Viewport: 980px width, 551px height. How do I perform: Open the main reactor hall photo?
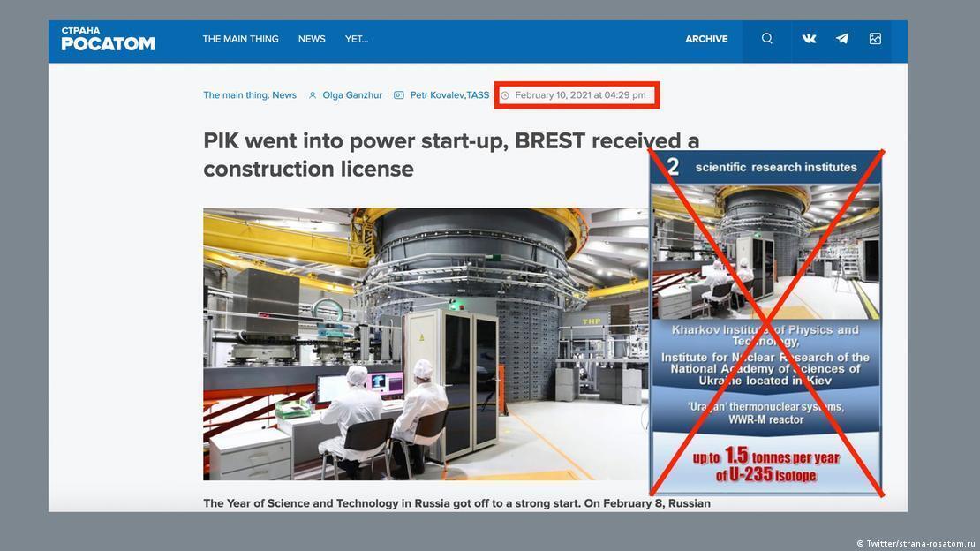(x=424, y=344)
